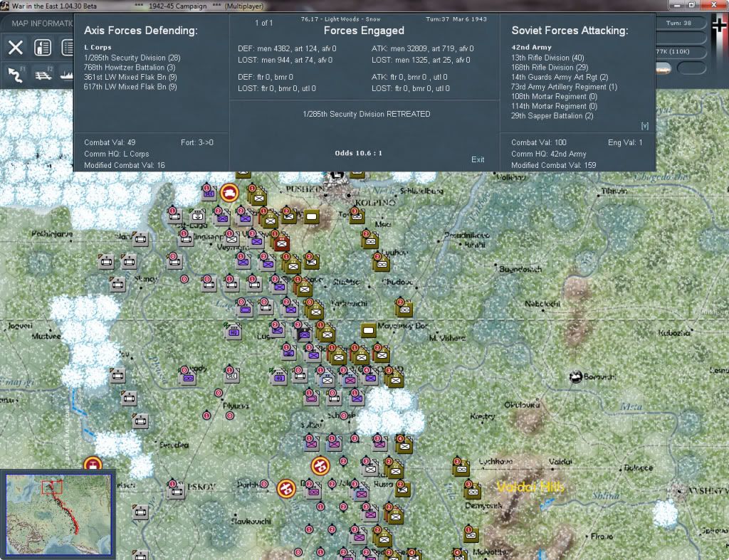
Task: Select the German HQ counter near Luga
Action: coord(233,331)
